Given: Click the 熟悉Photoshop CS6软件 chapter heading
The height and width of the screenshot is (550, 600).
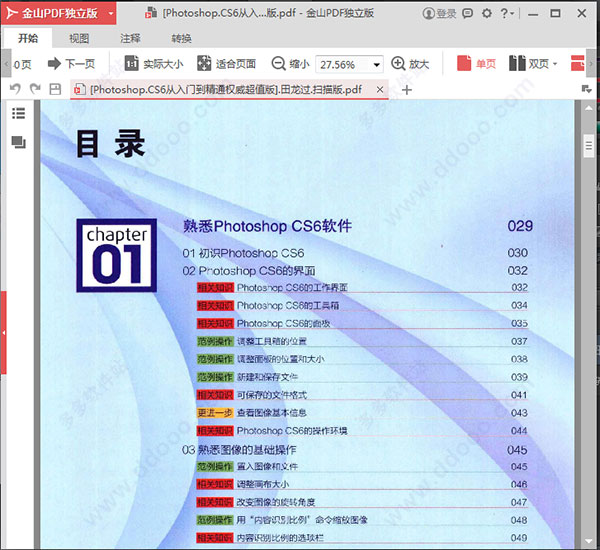Looking at the screenshot, I should click(267, 226).
